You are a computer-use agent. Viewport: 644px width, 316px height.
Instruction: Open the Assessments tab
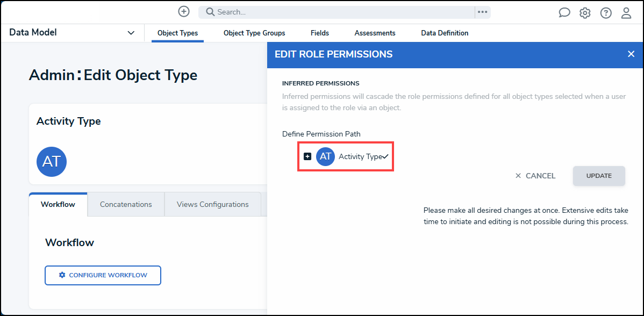(375, 33)
